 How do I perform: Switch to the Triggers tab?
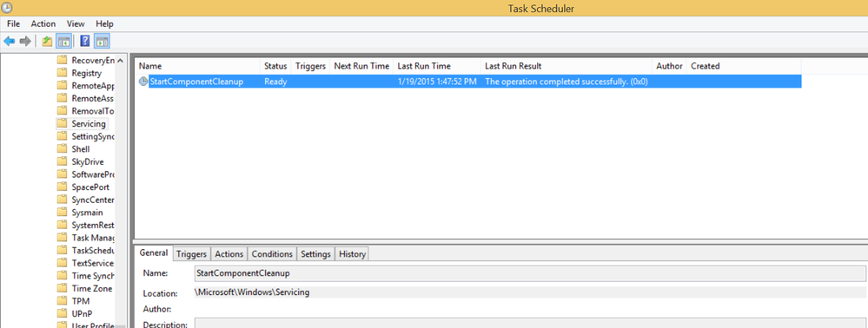click(x=191, y=254)
